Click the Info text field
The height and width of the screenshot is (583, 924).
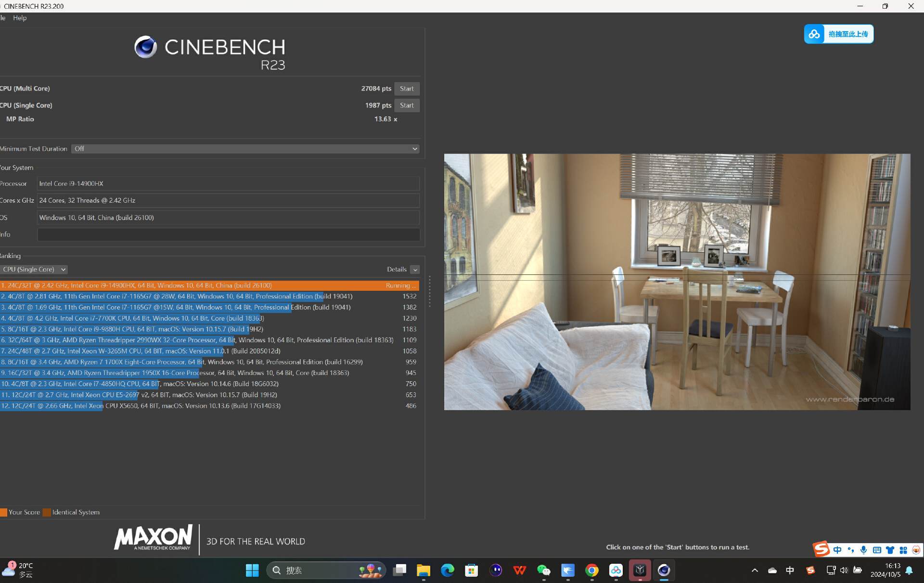pos(228,234)
